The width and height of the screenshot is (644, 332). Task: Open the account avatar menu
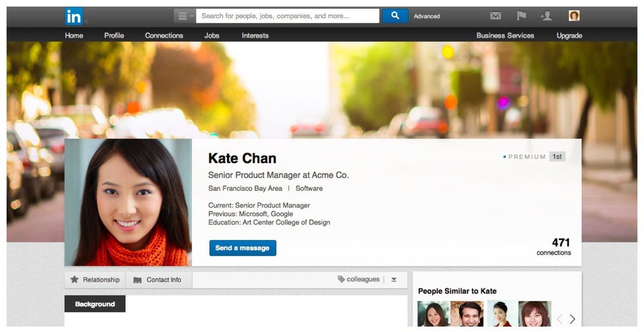tap(574, 16)
